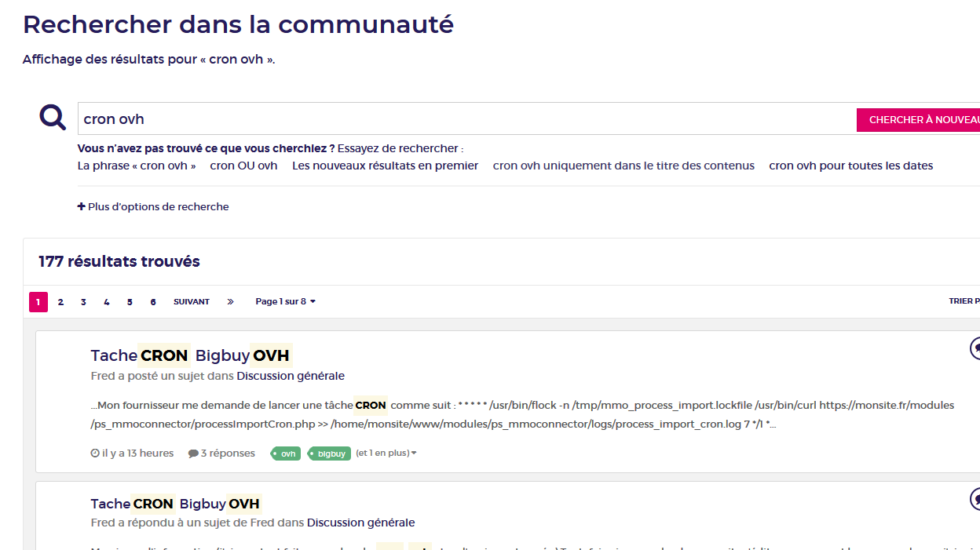Go to results page 2
This screenshot has width=980, height=550.
[x=60, y=301]
